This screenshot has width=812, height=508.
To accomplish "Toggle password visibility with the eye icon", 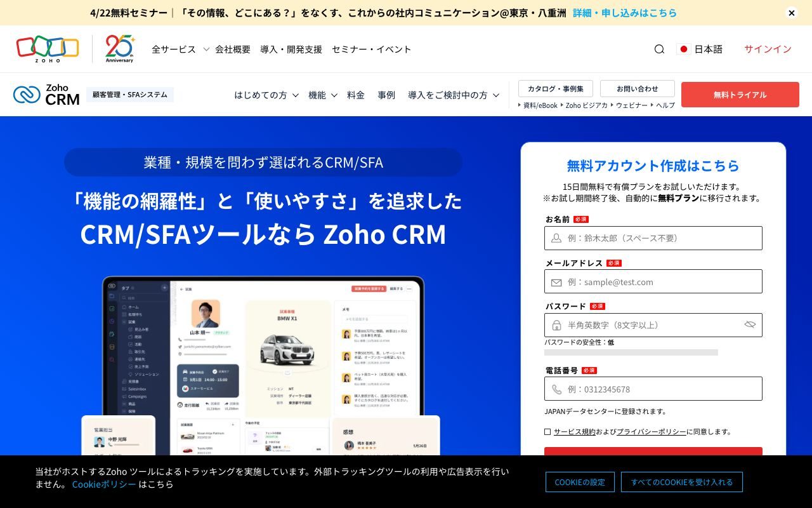I will (750, 324).
